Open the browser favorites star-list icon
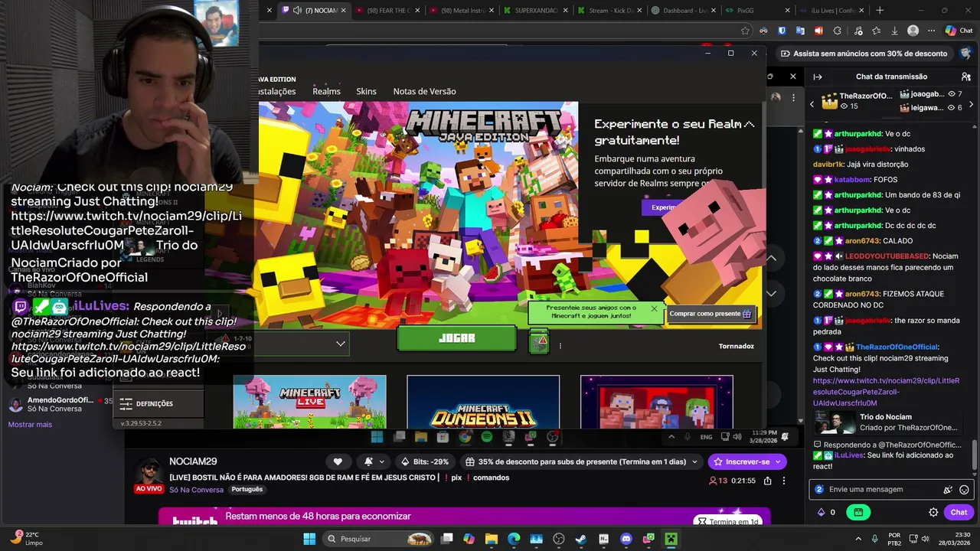The width and height of the screenshot is (980, 551). [876, 31]
